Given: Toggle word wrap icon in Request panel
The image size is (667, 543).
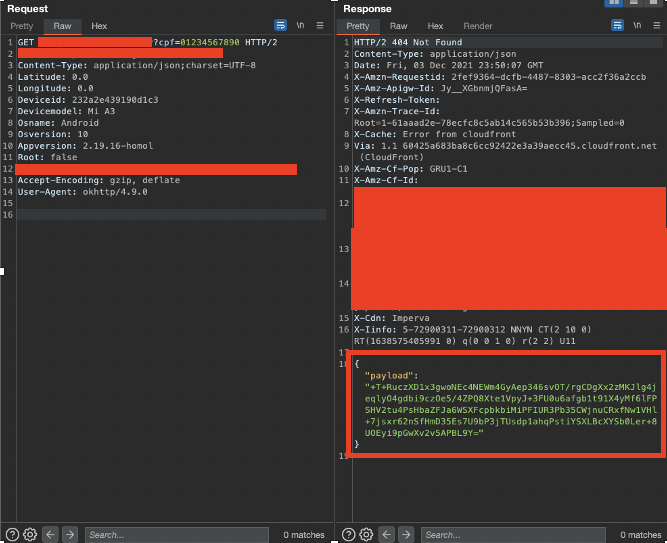Looking at the screenshot, I should tap(280, 26).
